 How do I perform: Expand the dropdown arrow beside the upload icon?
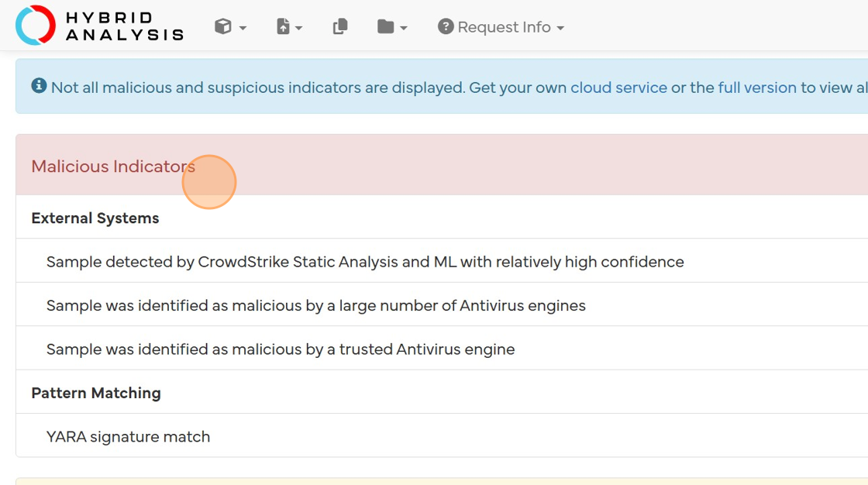pos(299,28)
